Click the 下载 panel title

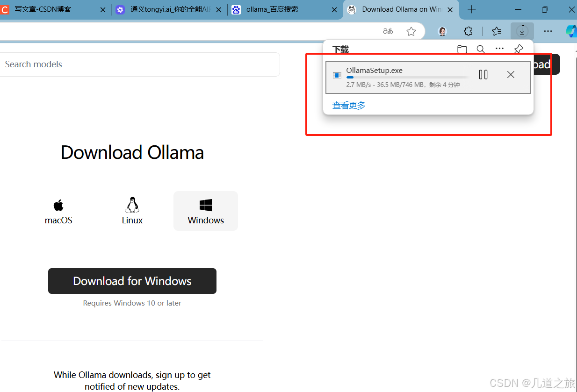pos(340,49)
